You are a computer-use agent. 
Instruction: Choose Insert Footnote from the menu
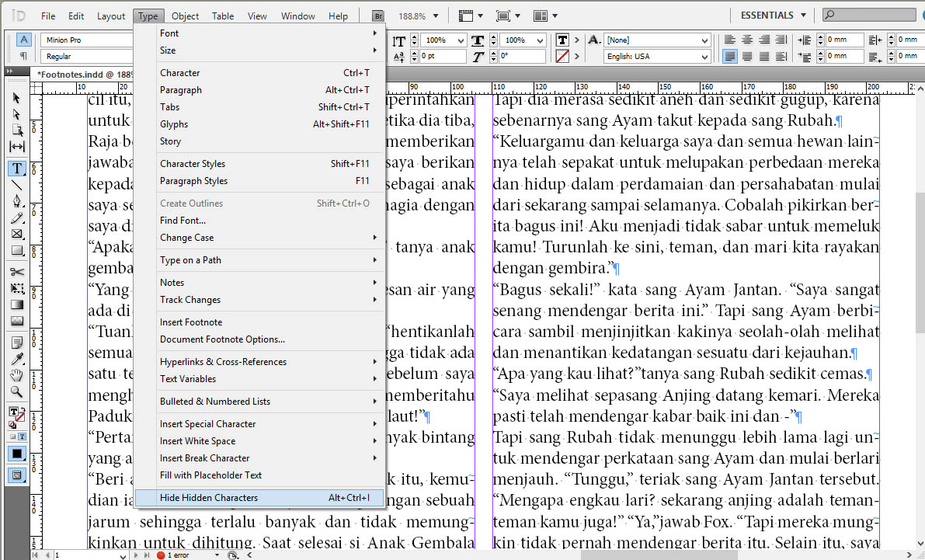tap(192, 322)
